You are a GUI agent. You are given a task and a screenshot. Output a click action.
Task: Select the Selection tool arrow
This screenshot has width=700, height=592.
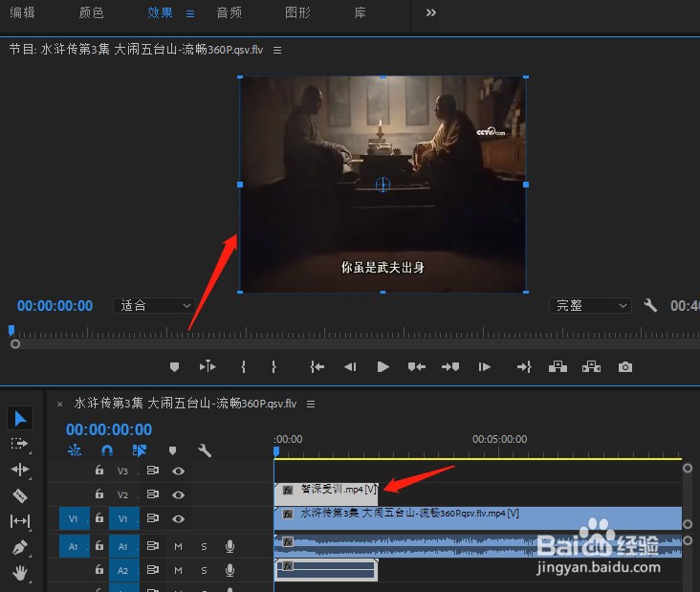tap(20, 418)
